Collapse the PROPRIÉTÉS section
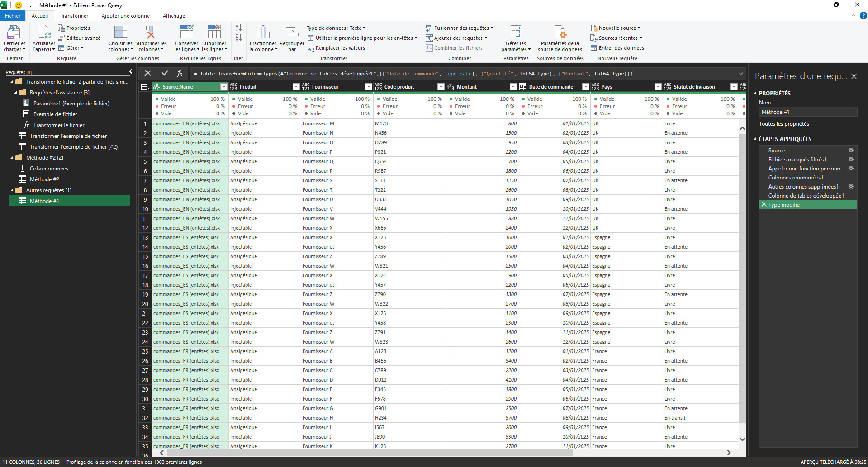 754,94
